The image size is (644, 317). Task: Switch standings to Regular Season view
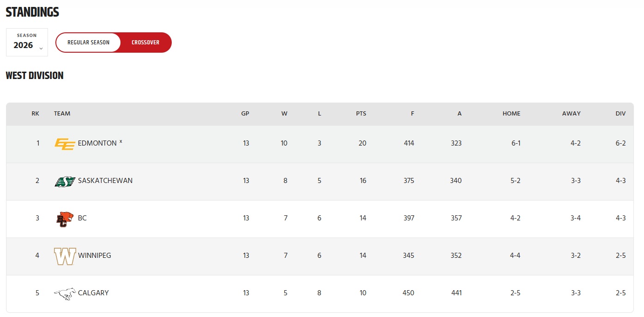coord(89,43)
